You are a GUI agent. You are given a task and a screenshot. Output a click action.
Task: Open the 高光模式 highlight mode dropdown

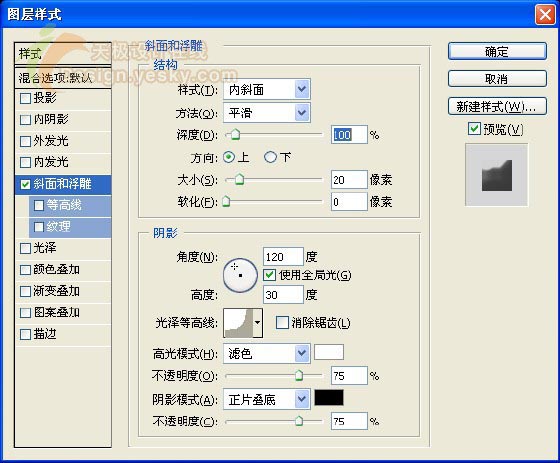click(267, 354)
